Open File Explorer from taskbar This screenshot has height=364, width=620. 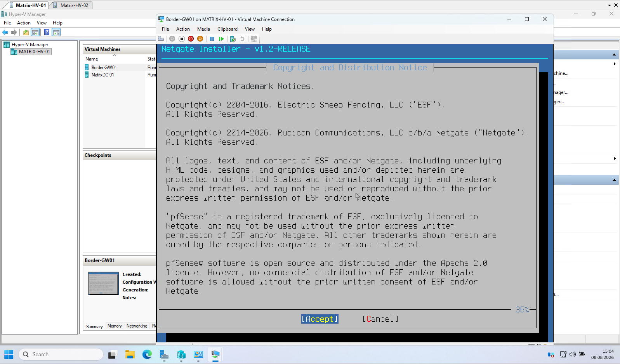130,354
